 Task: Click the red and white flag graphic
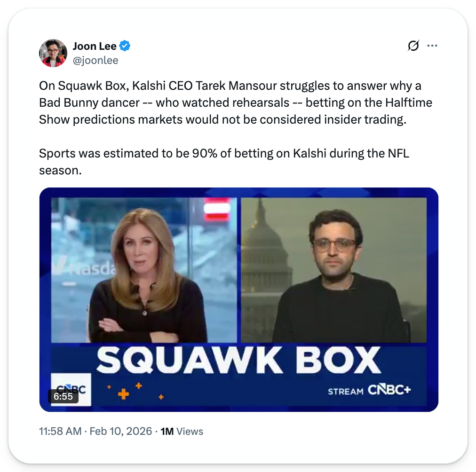[217, 209]
